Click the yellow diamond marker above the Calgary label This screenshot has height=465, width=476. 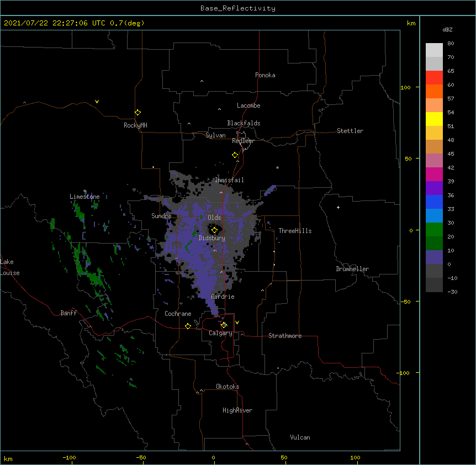tap(224, 325)
